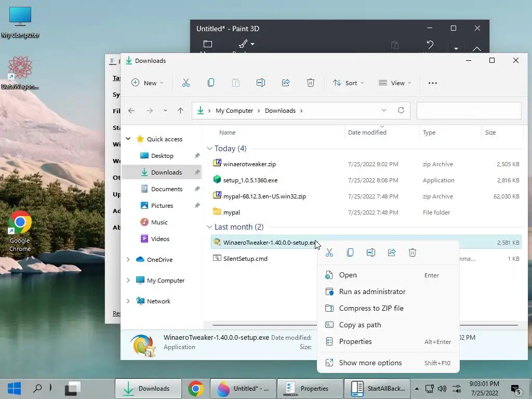Viewport: 532px width, 399px height.
Task: Switch to StartAllBack taskbar button
Action: [377, 389]
